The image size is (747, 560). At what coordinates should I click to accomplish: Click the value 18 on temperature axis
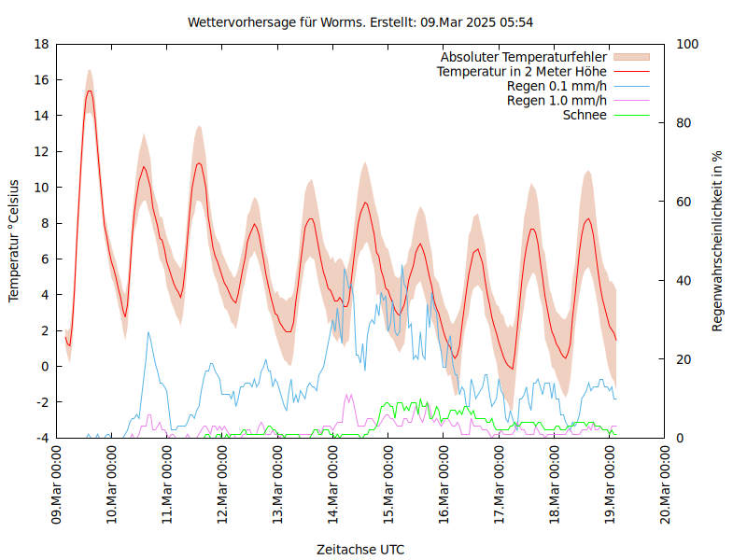(x=40, y=44)
